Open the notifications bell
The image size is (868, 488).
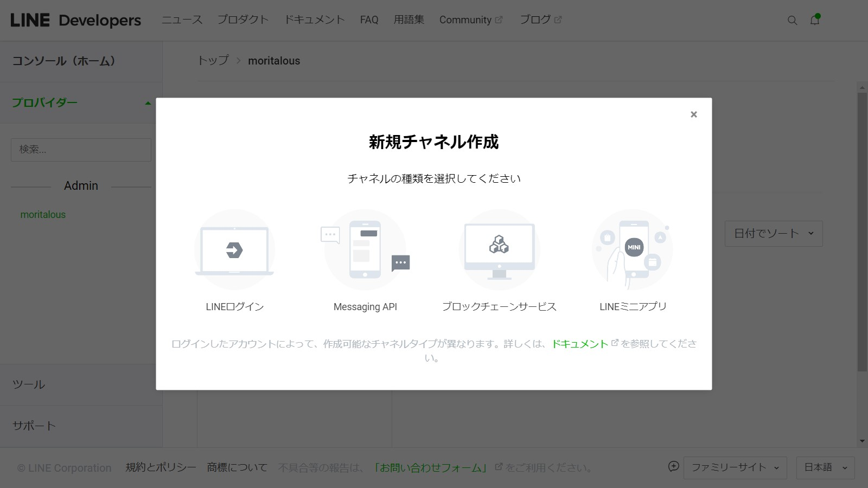[815, 20]
